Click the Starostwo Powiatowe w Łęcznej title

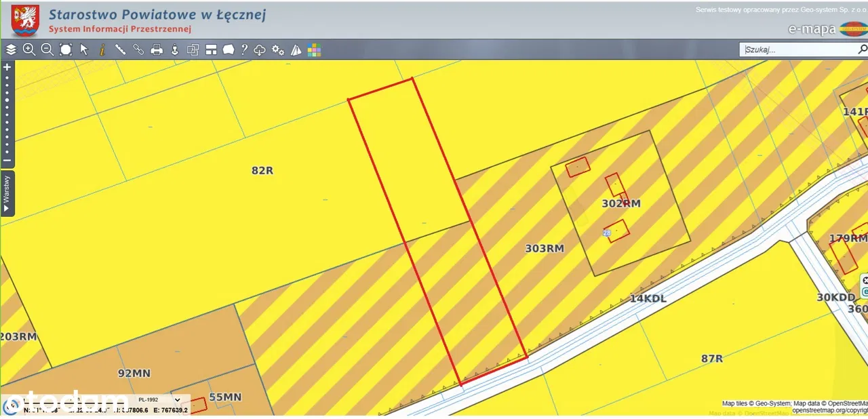pos(157,14)
